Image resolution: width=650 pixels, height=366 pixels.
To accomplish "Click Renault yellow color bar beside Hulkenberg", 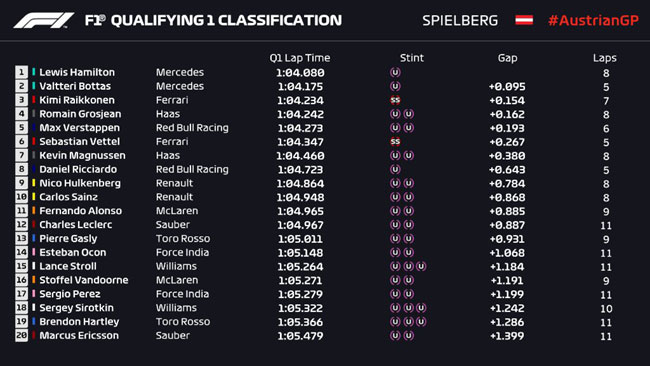I will pyautogui.click(x=34, y=183).
